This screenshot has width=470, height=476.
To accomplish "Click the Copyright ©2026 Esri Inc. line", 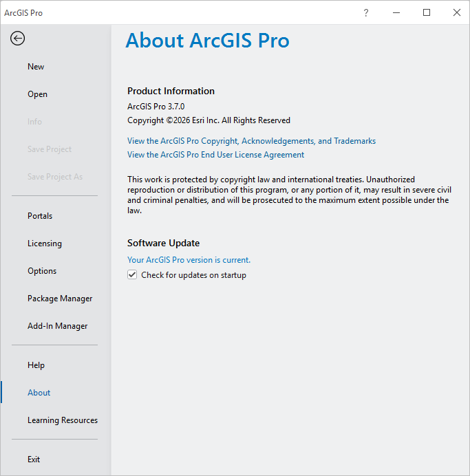I will click(x=209, y=120).
